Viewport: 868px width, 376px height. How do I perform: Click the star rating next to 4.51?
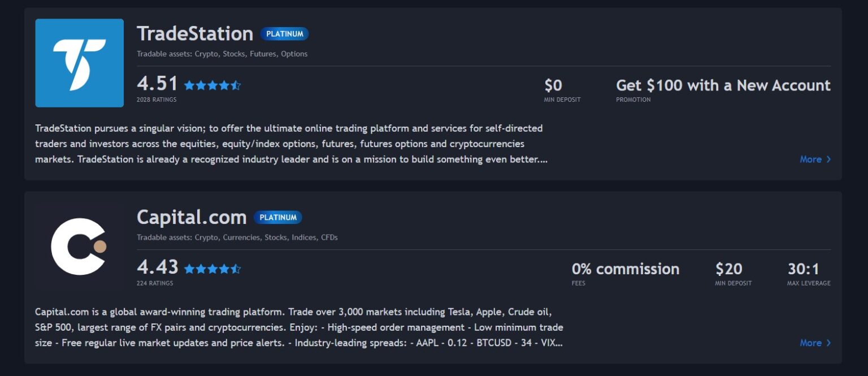click(x=212, y=85)
